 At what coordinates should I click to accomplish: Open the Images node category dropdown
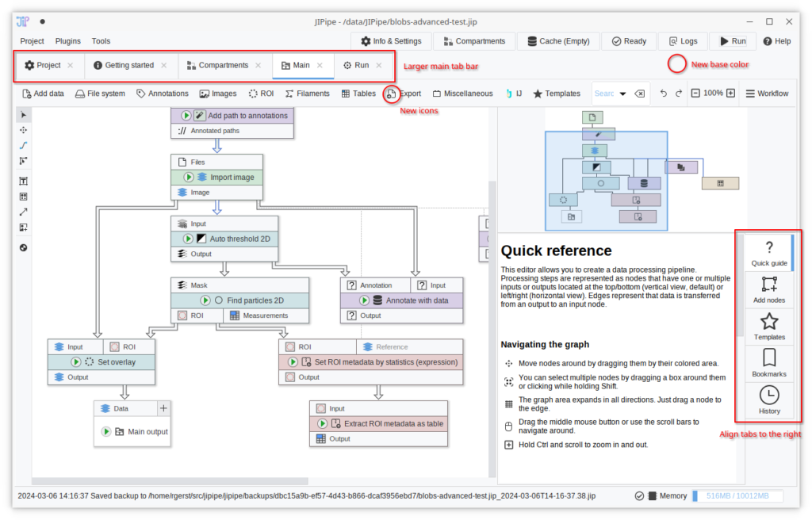[218, 94]
